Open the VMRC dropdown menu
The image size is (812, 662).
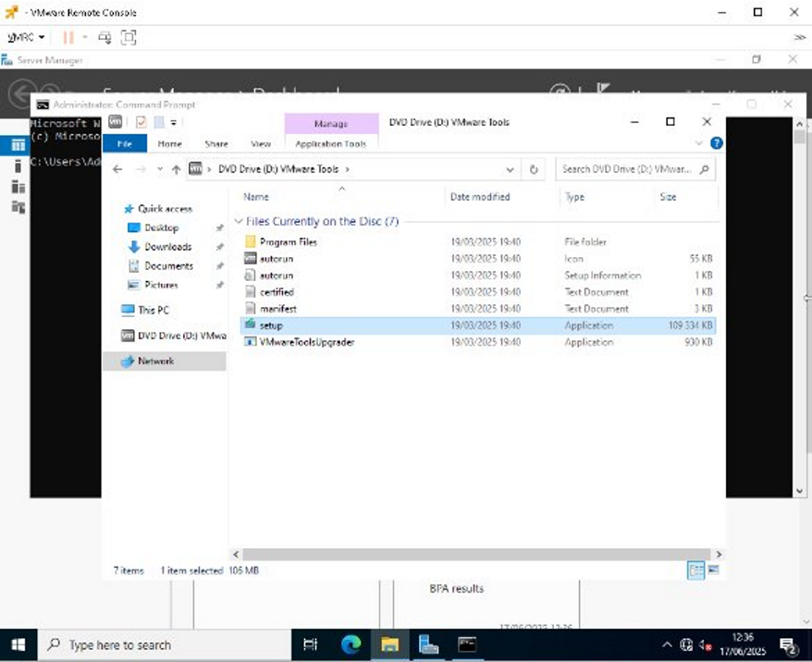pos(26,37)
